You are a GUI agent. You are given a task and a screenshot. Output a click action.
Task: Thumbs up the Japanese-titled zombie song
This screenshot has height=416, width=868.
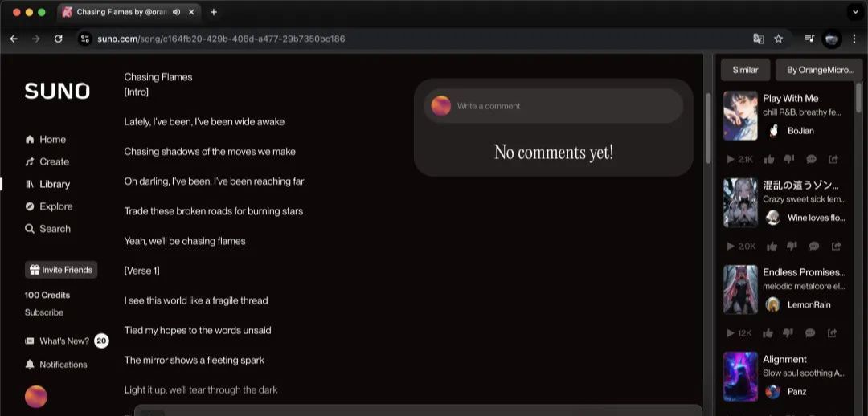coord(772,246)
